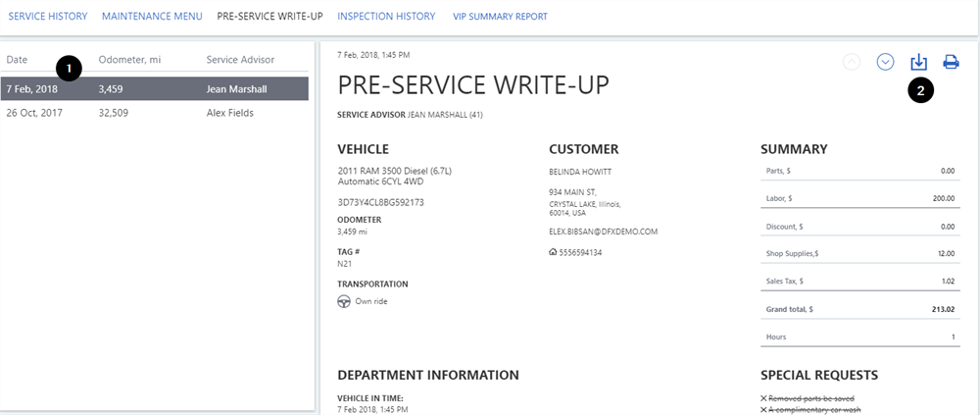980x415 pixels.
Task: Click the Odometer, mi column header
Action: pyautogui.click(x=129, y=60)
